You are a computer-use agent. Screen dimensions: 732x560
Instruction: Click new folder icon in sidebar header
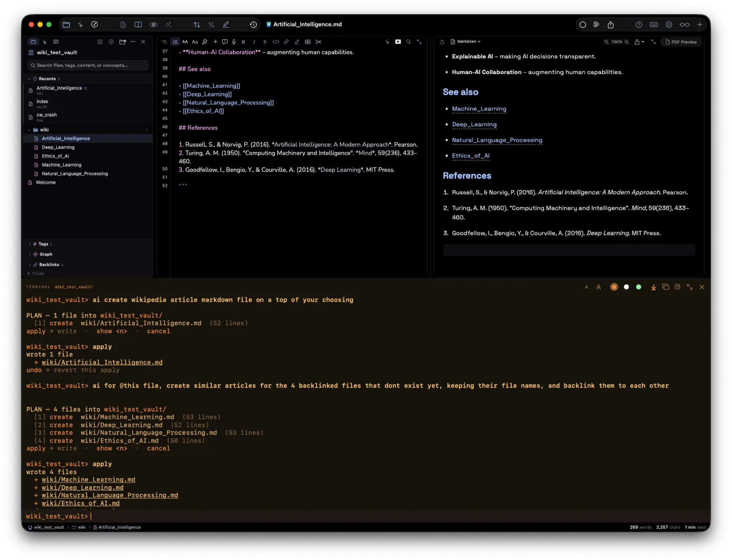[x=122, y=41]
